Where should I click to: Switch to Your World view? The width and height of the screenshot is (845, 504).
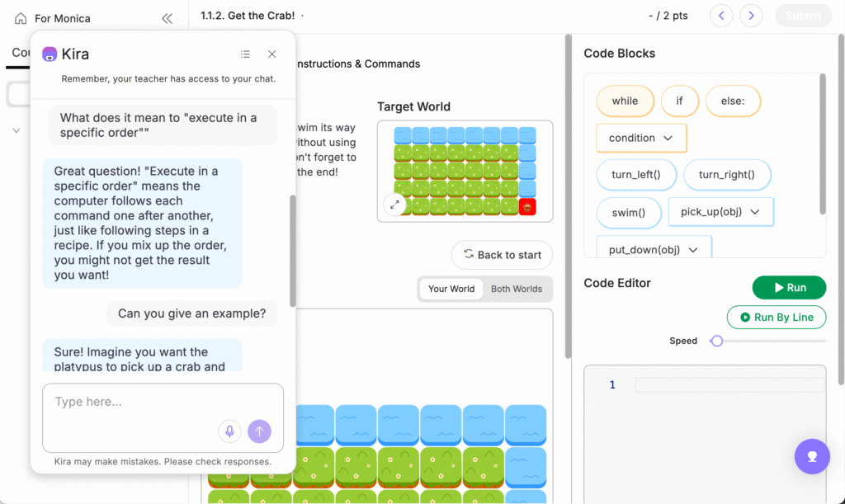(x=451, y=289)
